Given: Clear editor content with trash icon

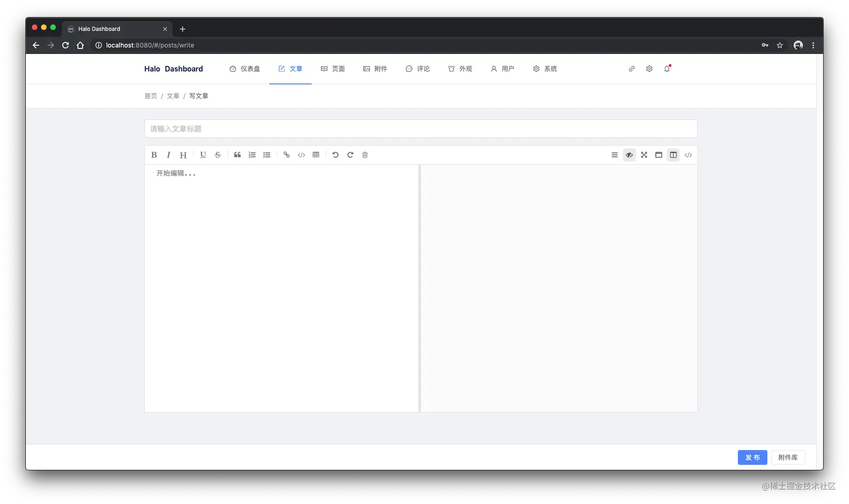Looking at the screenshot, I should click(365, 155).
